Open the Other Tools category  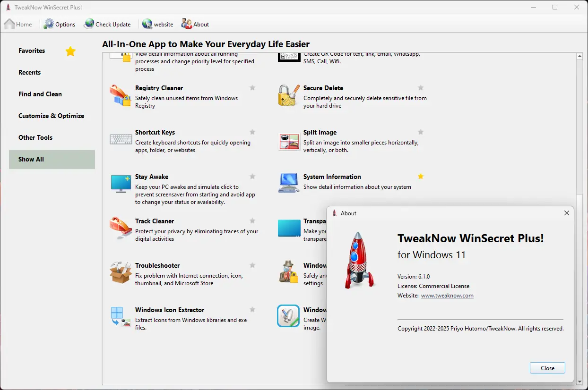52,138
